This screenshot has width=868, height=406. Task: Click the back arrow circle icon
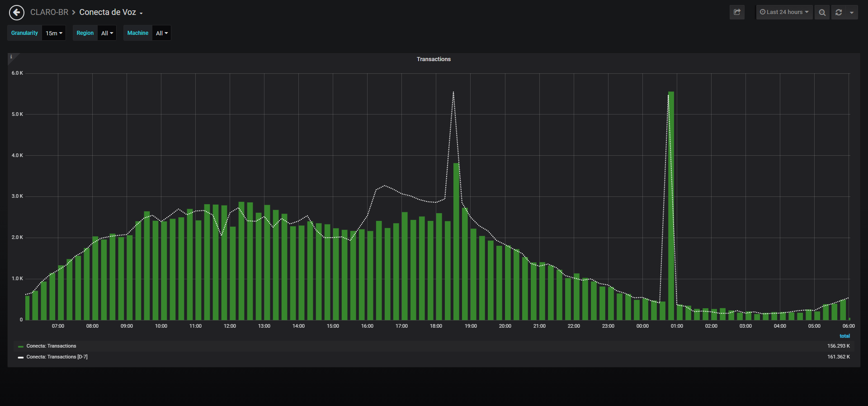point(17,13)
